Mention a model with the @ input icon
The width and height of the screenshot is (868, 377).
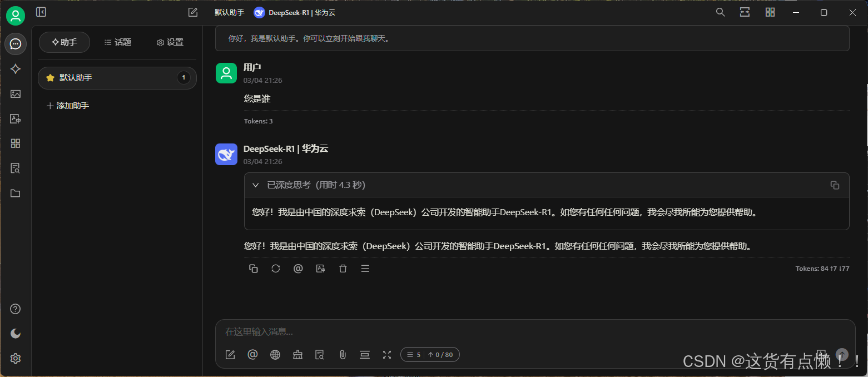coord(252,355)
